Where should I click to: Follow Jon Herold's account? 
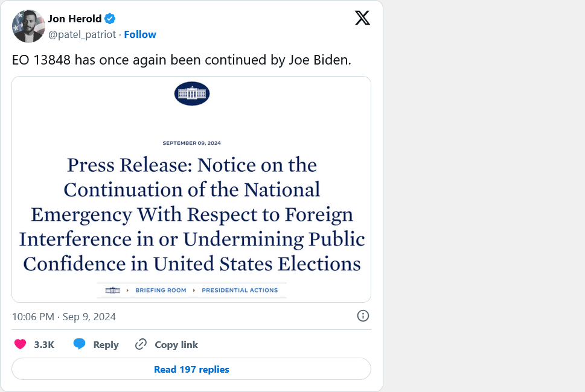(x=139, y=34)
